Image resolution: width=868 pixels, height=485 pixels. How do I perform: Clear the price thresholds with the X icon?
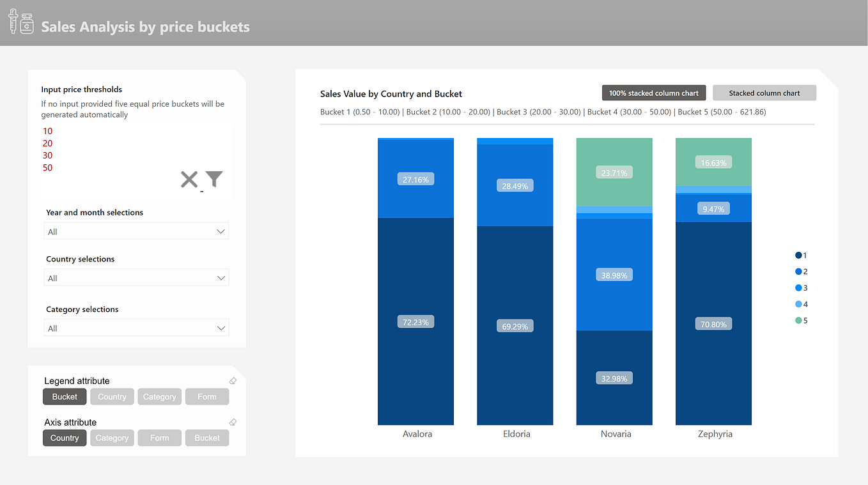189,179
